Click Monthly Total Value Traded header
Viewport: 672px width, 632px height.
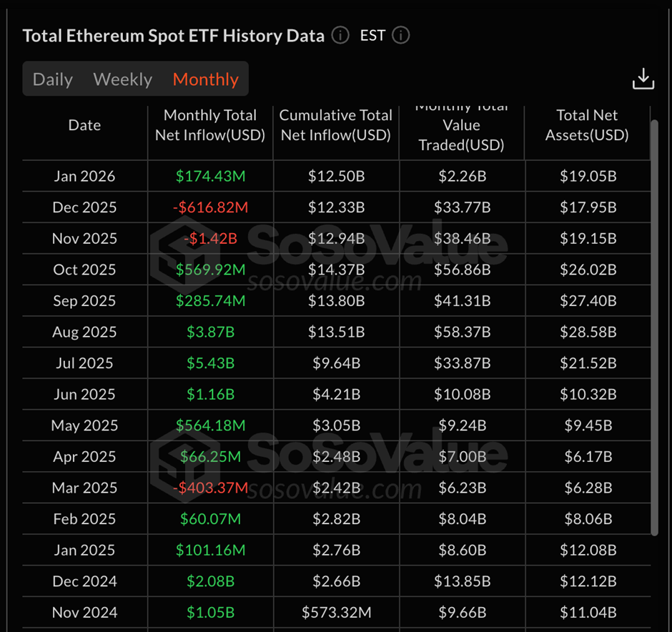pos(462,129)
